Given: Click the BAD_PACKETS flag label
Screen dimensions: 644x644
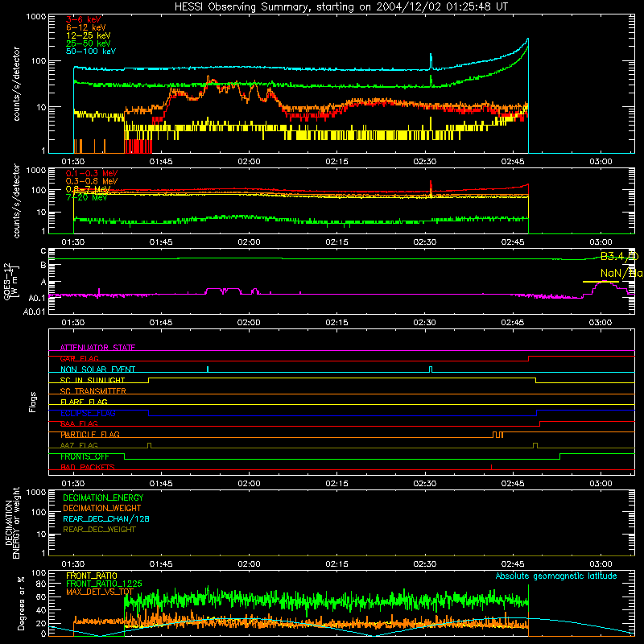Looking at the screenshot, I should point(88,467).
